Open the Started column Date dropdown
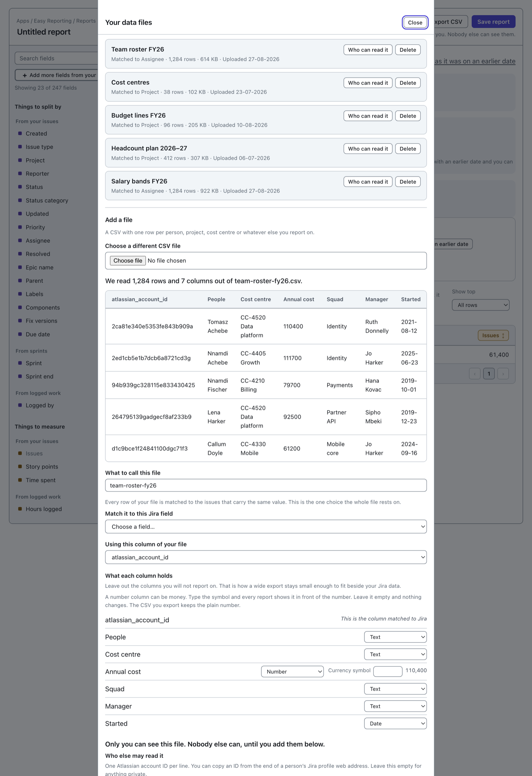The height and width of the screenshot is (776, 532). tap(395, 723)
